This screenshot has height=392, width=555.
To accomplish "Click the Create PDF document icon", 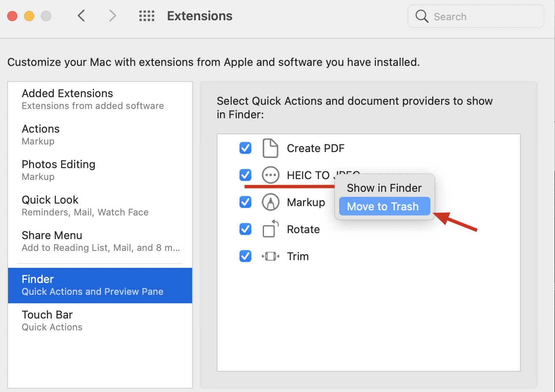I will pyautogui.click(x=270, y=148).
